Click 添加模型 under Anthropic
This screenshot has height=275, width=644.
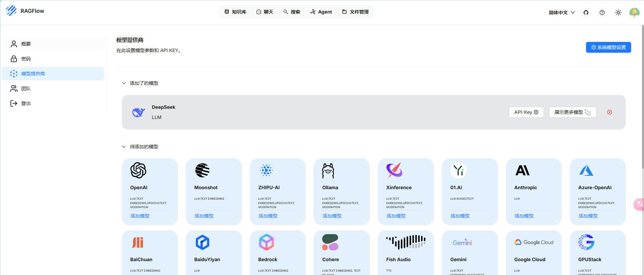[x=524, y=216]
